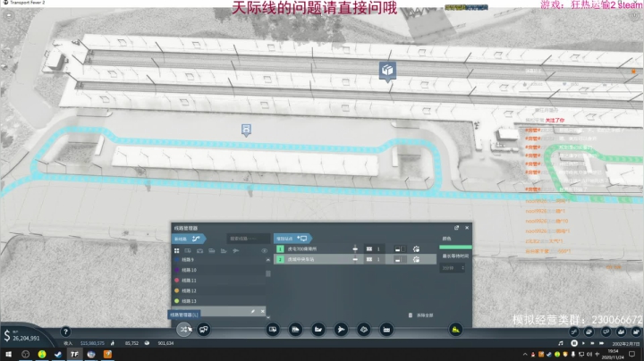Open the help question mark button
This screenshot has height=361, width=644.
coord(65,332)
